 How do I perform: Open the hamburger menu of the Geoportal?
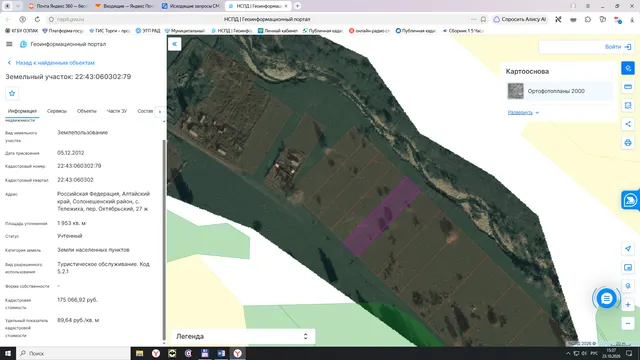9,44
